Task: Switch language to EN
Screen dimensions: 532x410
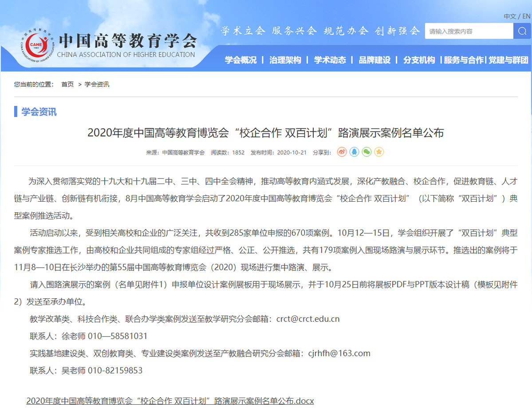Action: pos(526,16)
